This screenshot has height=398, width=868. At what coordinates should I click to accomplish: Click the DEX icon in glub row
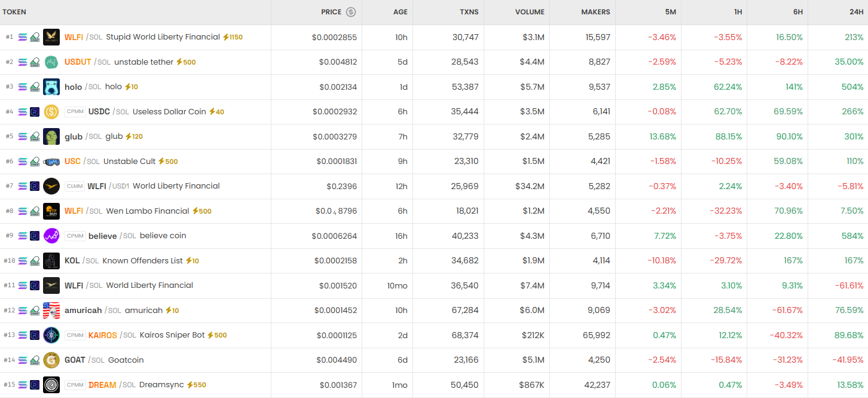35,136
